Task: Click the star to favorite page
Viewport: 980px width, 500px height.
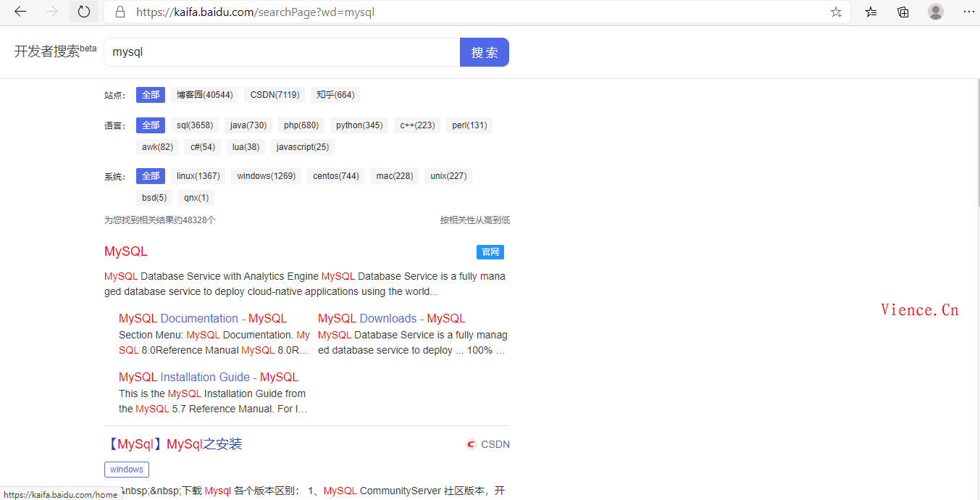Action: (836, 12)
